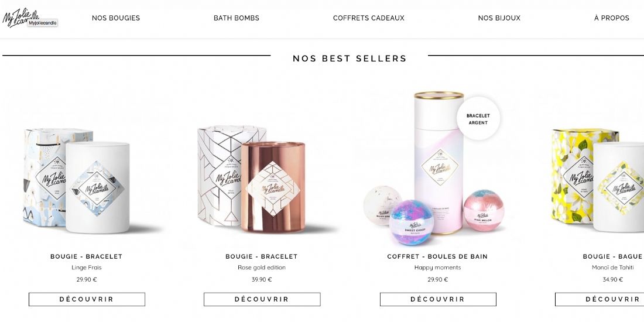
Task: Click the Nos Best Sellers heading
Action: pyautogui.click(x=350, y=59)
